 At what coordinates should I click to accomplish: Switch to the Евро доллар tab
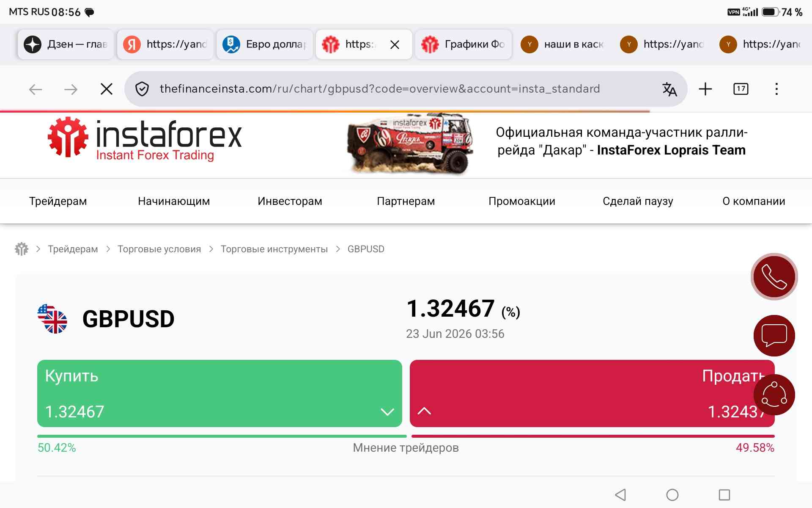pos(264,44)
